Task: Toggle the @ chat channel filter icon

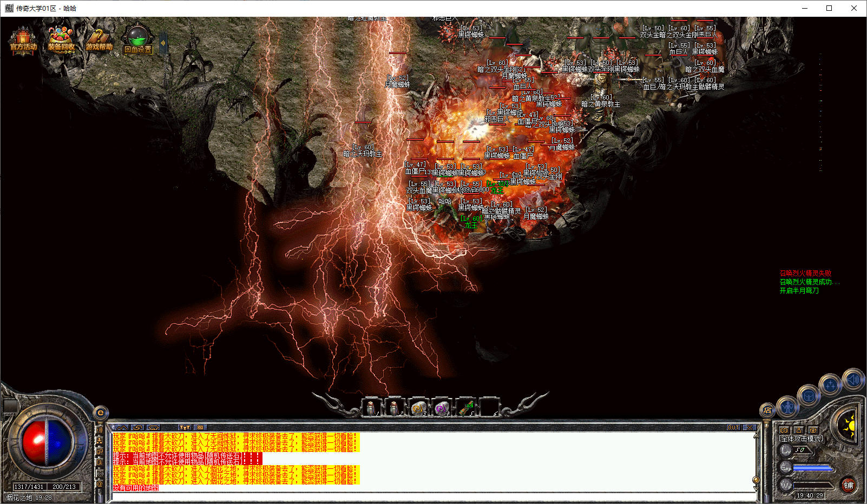Action: (x=100, y=484)
